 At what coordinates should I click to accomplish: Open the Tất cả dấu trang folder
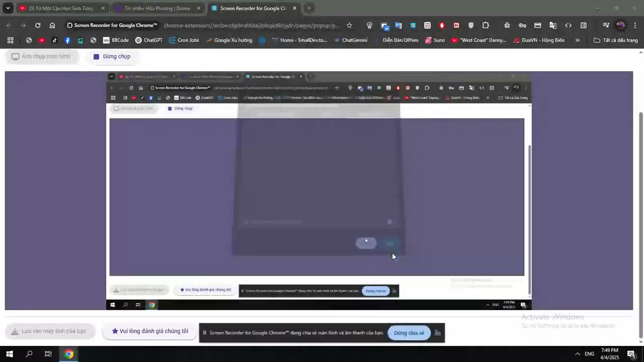click(x=615, y=40)
